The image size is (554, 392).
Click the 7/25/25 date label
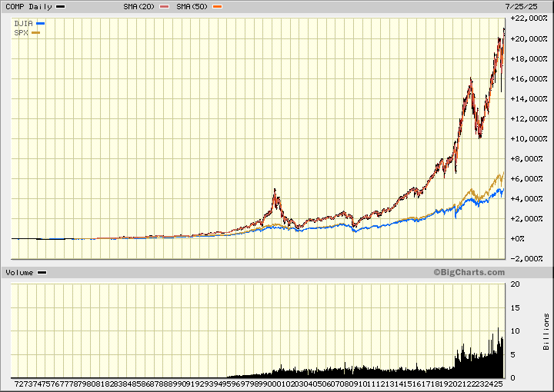(521, 7)
